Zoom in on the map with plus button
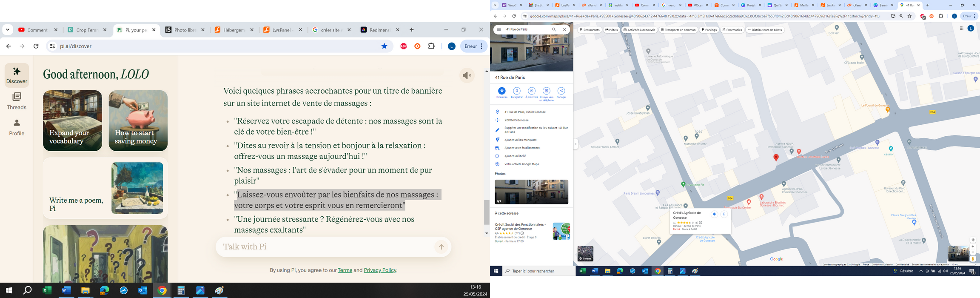Viewport: 980px width, 298px height. click(x=973, y=246)
